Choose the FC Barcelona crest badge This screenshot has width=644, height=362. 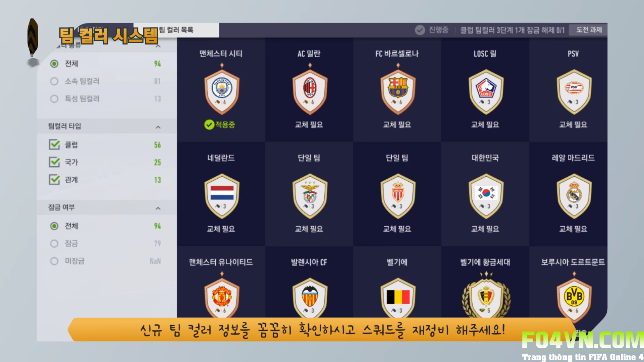398,92
